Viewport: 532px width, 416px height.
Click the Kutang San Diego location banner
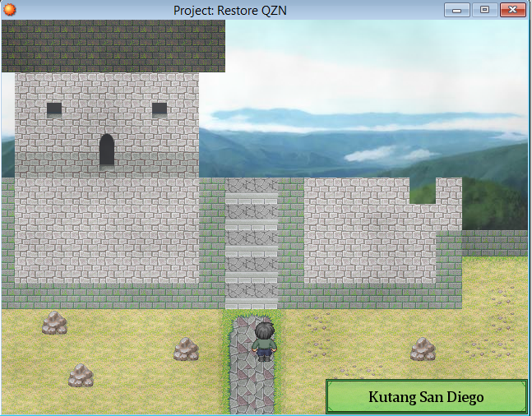(427, 396)
